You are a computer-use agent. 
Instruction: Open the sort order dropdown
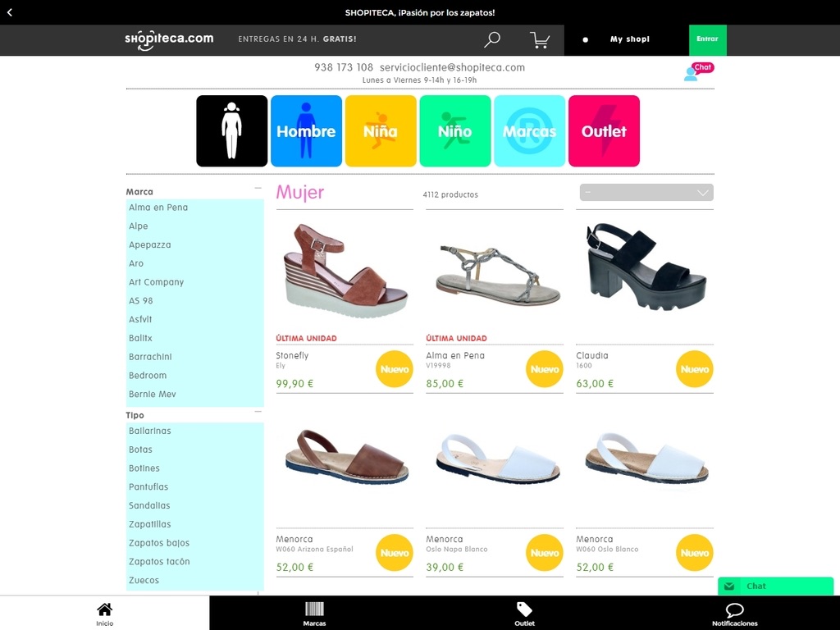646,192
